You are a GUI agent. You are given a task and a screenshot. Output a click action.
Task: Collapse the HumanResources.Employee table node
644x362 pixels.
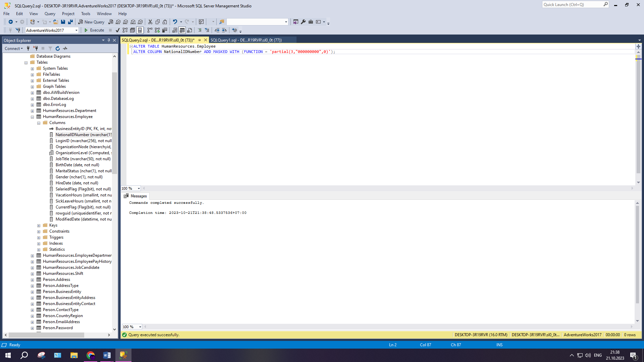click(33, 117)
